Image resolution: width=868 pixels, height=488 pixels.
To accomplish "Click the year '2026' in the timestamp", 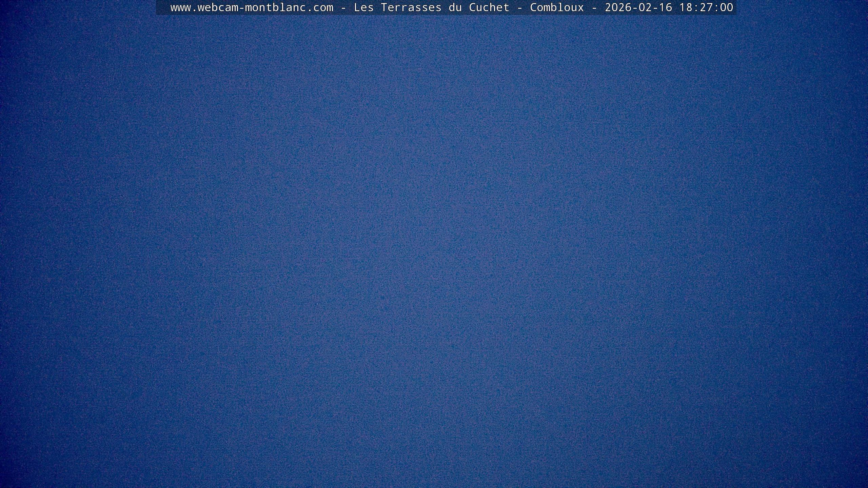I will [x=618, y=7].
